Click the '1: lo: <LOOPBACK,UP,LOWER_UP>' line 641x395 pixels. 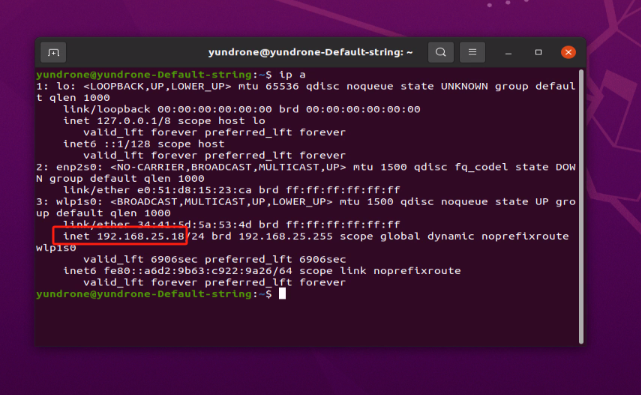click(306, 86)
